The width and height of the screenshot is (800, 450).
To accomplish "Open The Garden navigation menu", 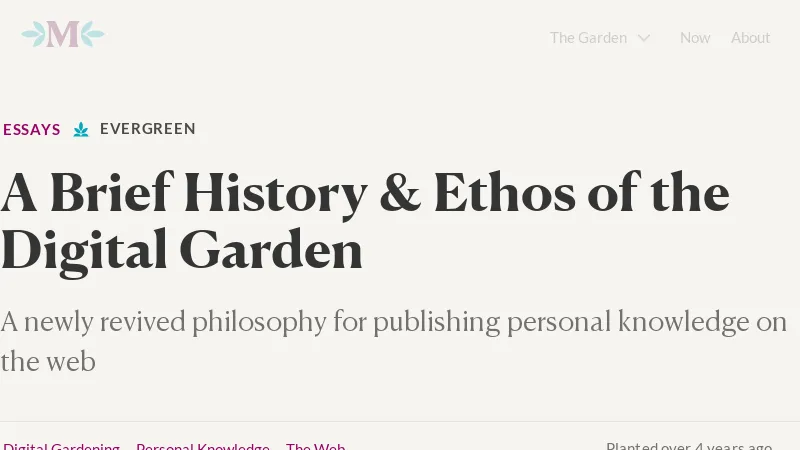I will pyautogui.click(x=588, y=38).
